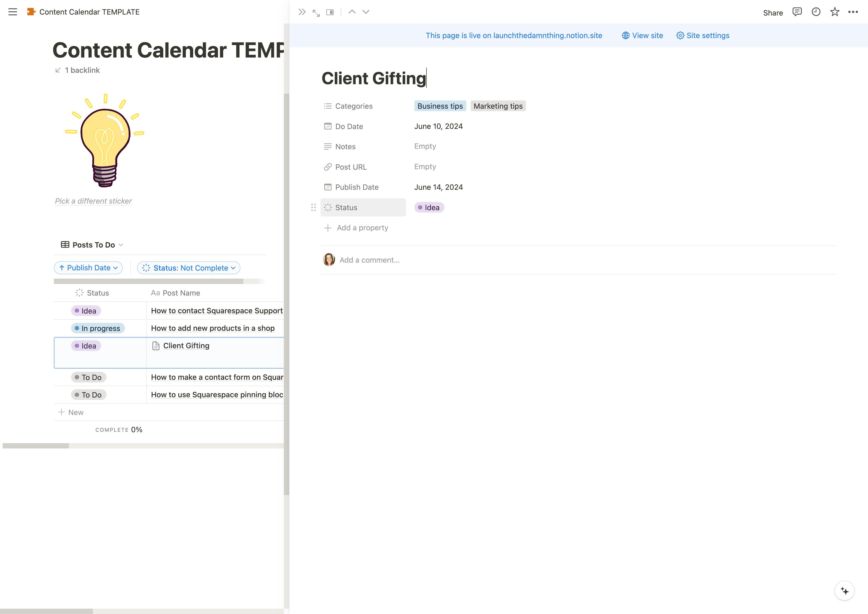868x614 pixels.
Task: View page history clock icon
Action: click(816, 12)
